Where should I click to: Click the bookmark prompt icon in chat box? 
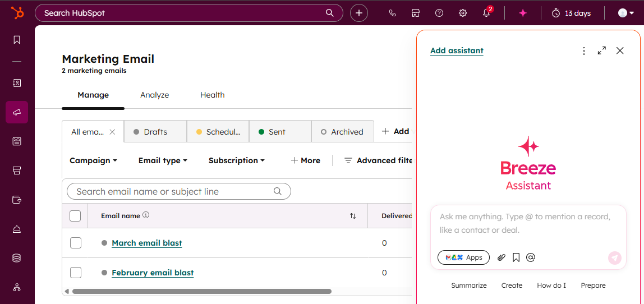[x=516, y=257]
